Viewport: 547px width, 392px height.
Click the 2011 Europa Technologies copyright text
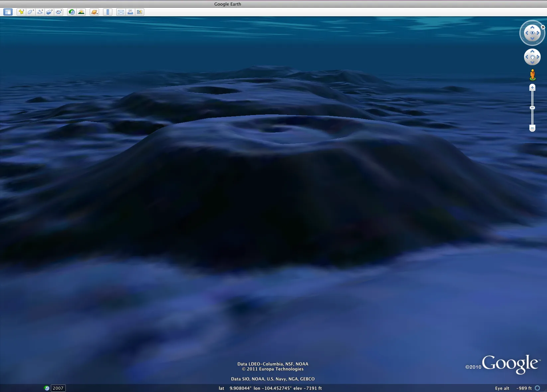[273, 369]
